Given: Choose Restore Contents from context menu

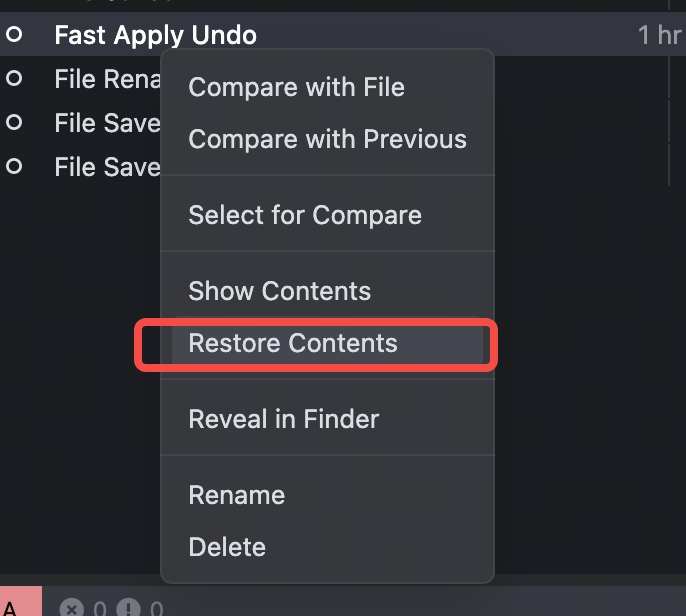Looking at the screenshot, I should pos(293,343).
